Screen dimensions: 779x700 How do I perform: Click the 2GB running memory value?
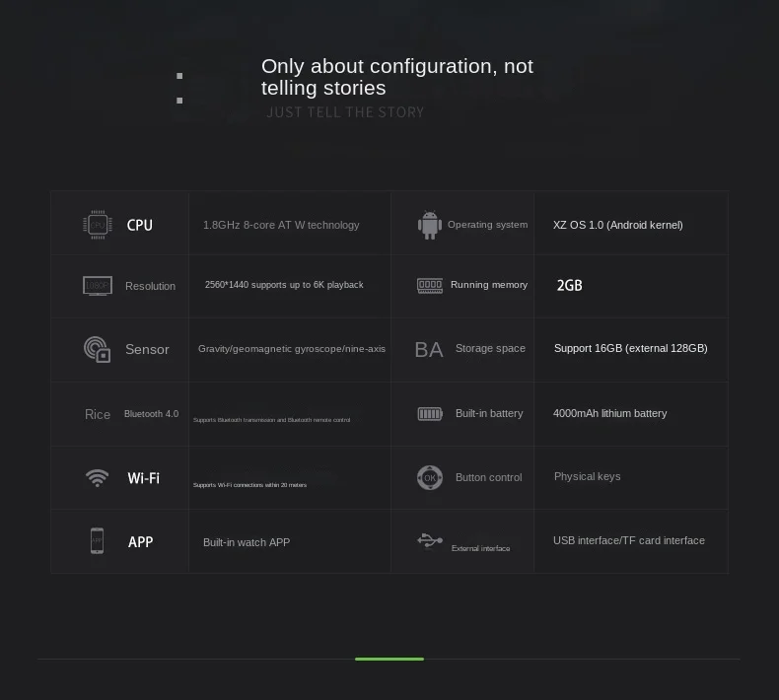coord(570,285)
